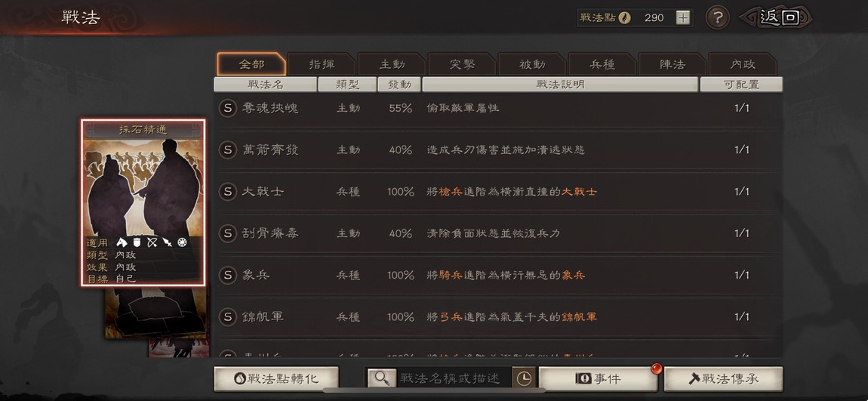Click the S rank badge of 象兵
The height and width of the screenshot is (401, 868).
click(x=227, y=276)
